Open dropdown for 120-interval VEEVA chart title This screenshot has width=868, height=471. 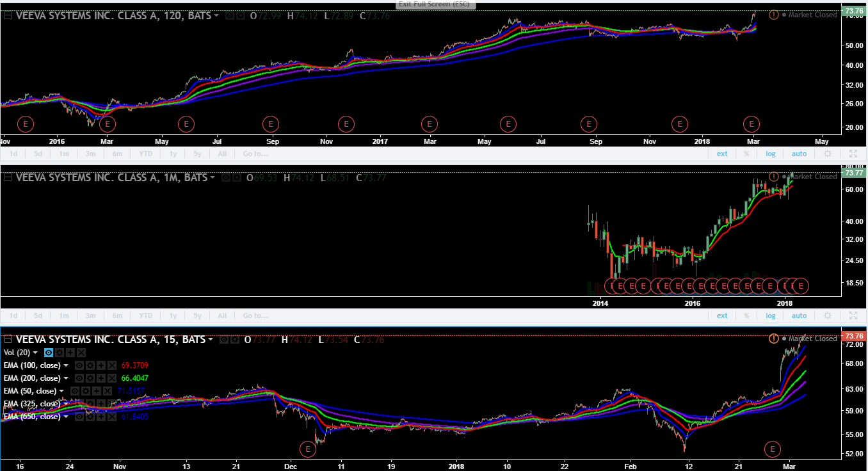click(x=216, y=15)
